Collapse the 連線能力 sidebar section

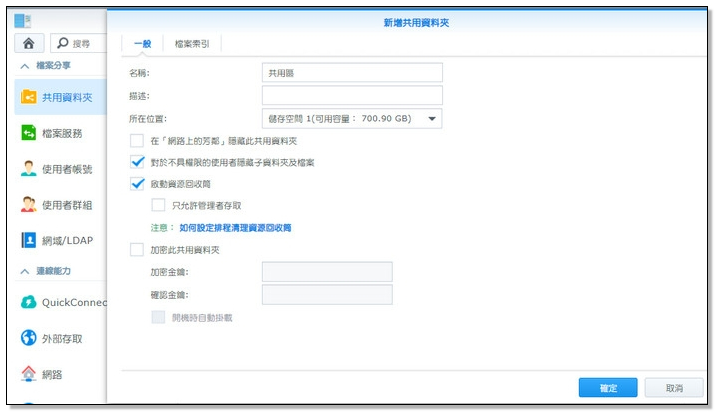25,271
